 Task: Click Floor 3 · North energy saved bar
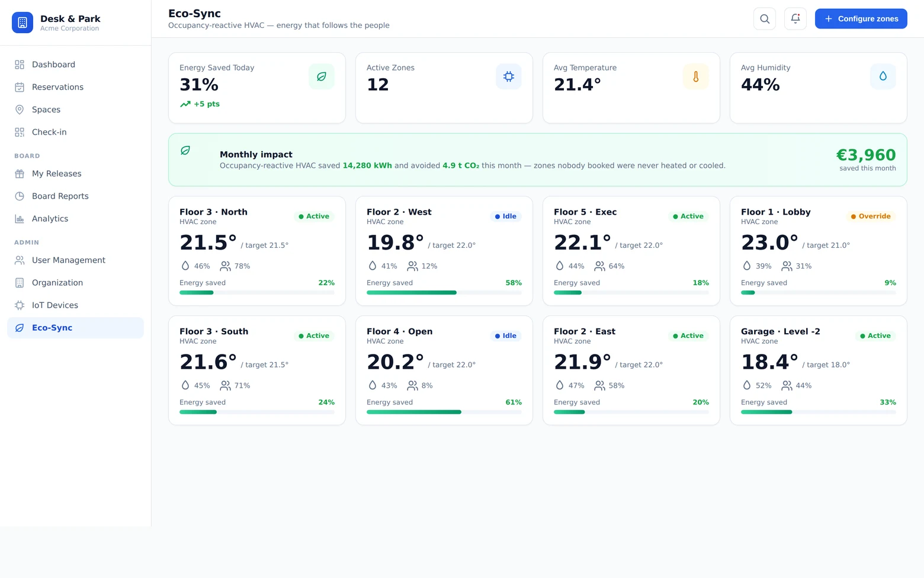tap(257, 292)
